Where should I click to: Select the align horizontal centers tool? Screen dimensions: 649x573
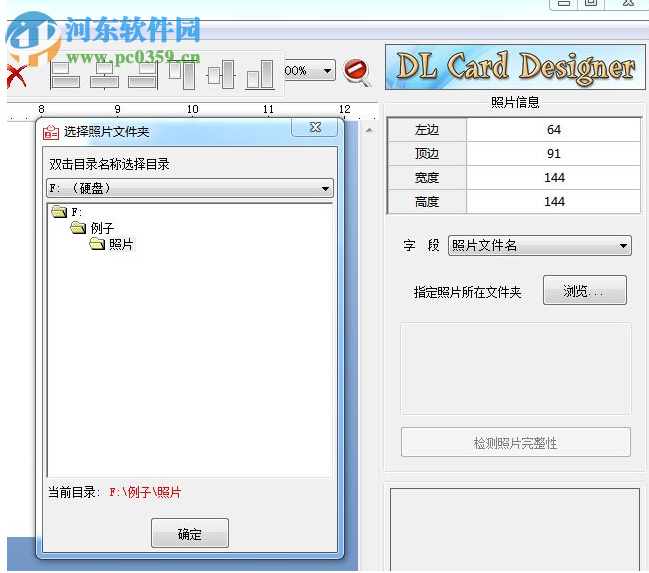pyautogui.click(x=105, y=75)
